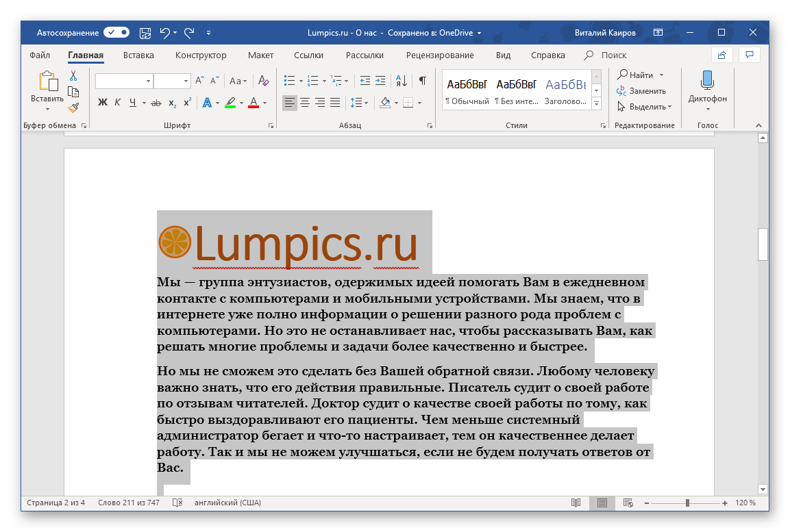The height and width of the screenshot is (532, 790).
Task: Select the Format Painter brush icon
Action: [73, 107]
